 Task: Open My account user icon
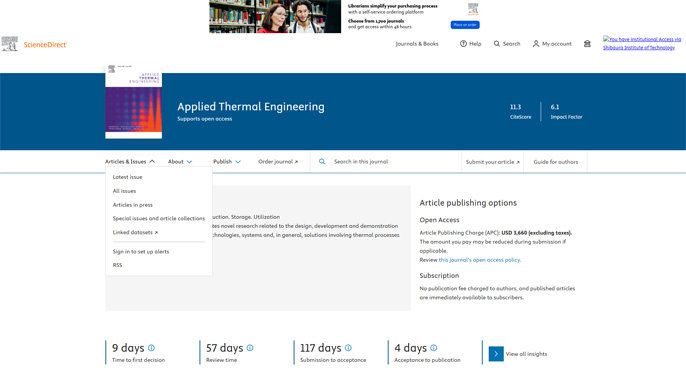pos(536,44)
